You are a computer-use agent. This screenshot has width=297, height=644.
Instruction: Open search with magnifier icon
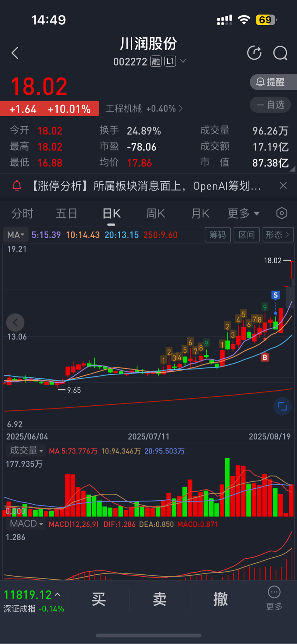tap(280, 53)
